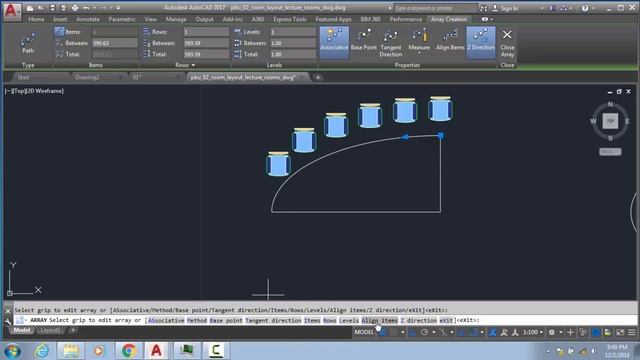Open the View ribbon tab
Screen dimensions: 640x360
click(151, 19)
